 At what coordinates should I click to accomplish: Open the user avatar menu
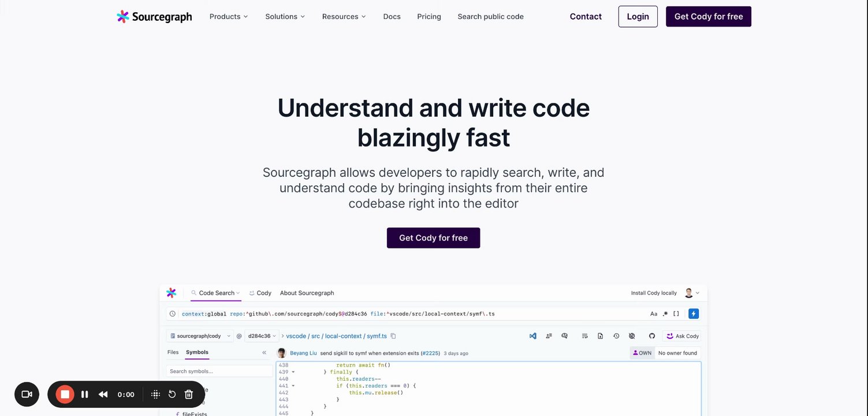coord(691,293)
